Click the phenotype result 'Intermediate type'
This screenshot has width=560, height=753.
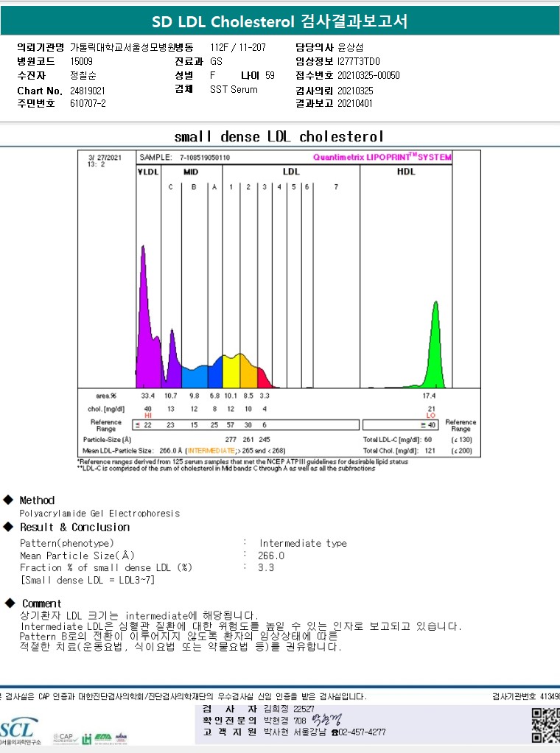tap(303, 543)
